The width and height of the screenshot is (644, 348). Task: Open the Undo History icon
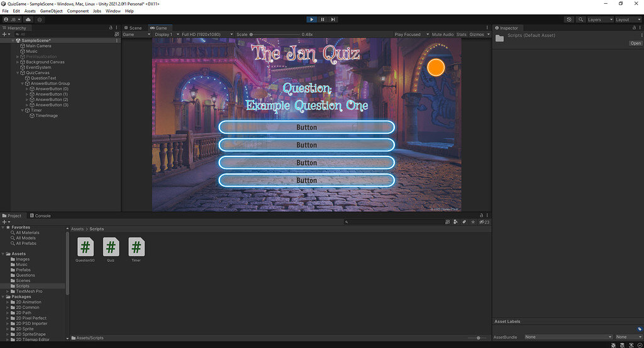tap(569, 19)
